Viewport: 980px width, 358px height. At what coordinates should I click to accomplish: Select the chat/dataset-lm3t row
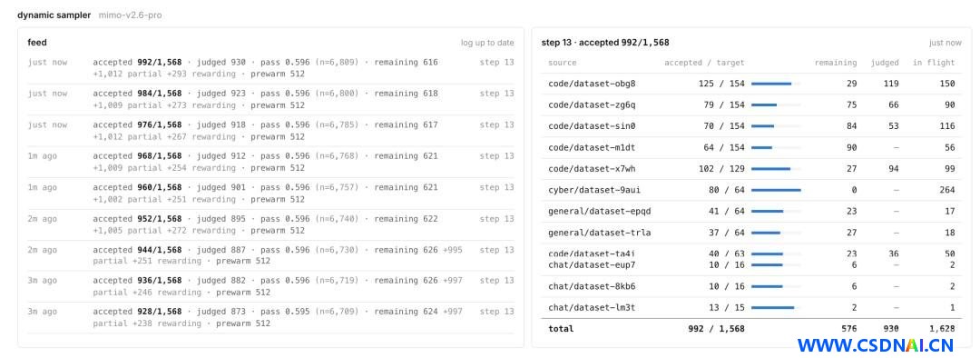click(x=751, y=308)
